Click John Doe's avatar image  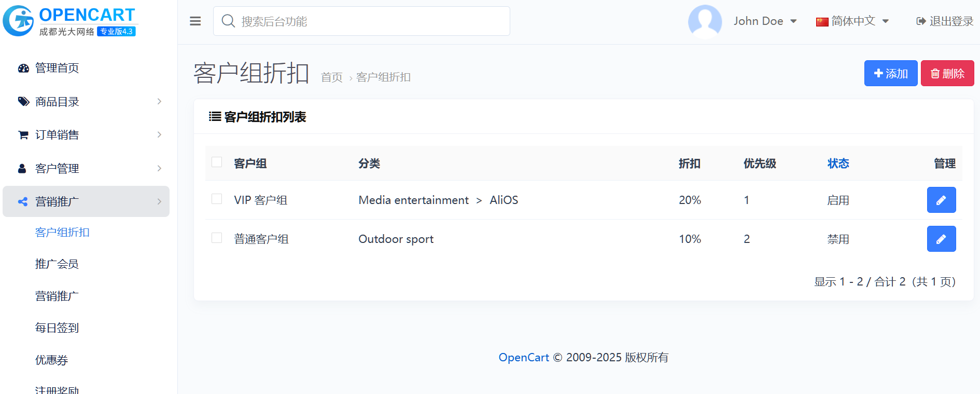tap(705, 21)
